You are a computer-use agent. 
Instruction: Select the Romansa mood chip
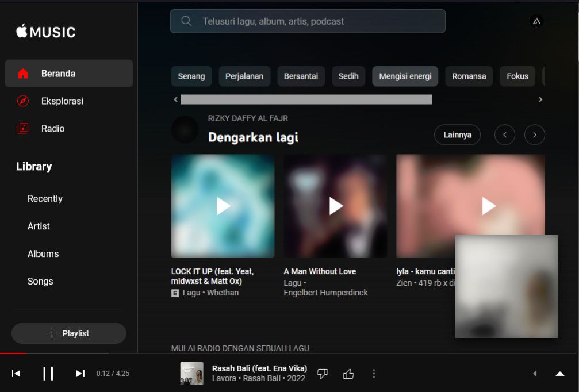coord(469,76)
